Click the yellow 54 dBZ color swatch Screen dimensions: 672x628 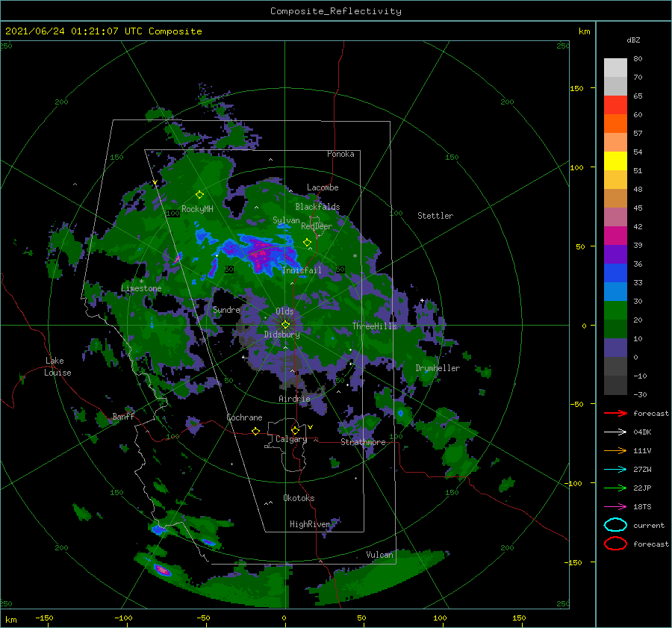[x=615, y=161]
